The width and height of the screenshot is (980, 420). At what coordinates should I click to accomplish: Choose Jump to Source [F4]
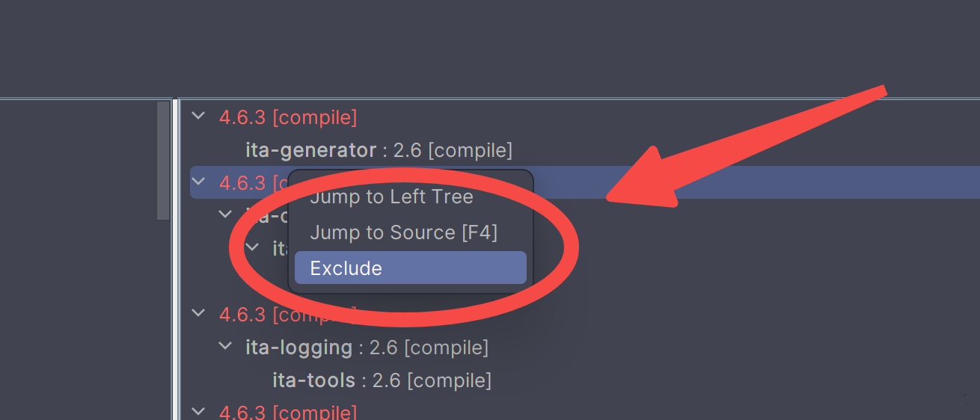[x=403, y=232]
